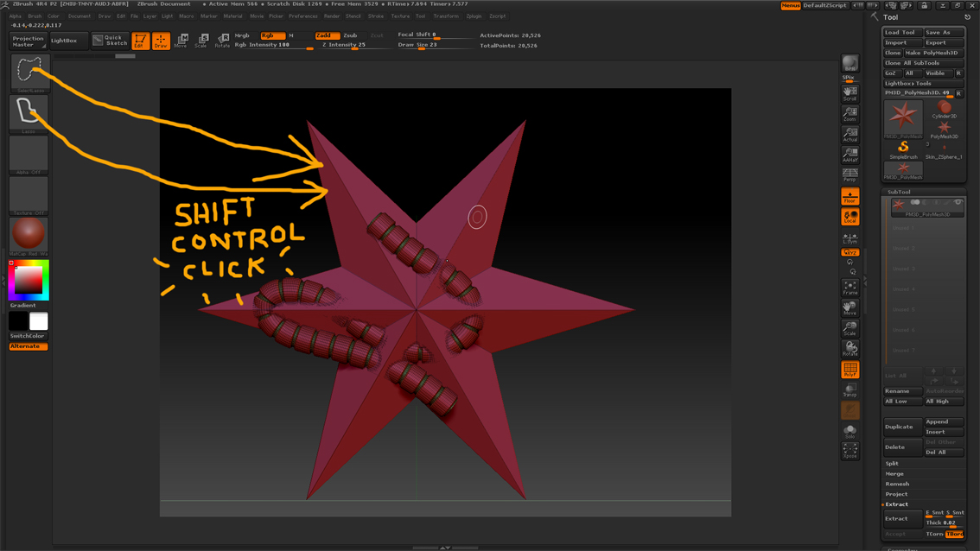980x551 pixels.
Task: Open the Alpha Off slot
Action: click(x=29, y=155)
